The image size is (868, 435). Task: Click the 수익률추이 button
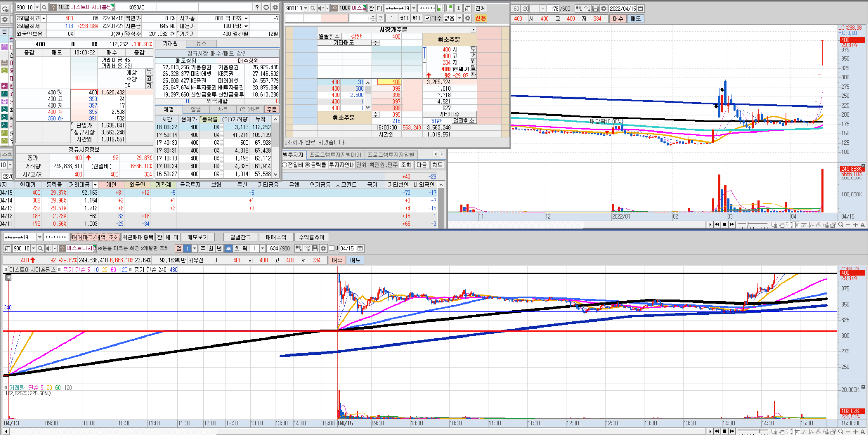point(312,237)
